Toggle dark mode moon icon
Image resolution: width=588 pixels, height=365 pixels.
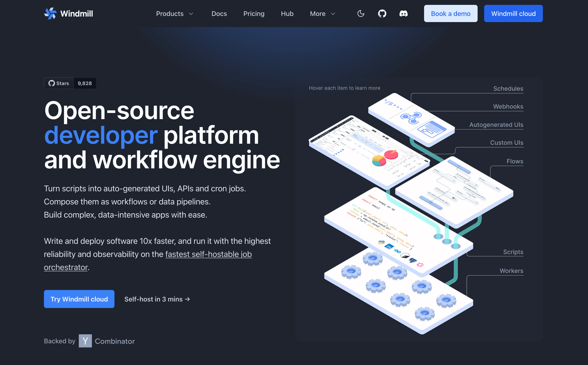tap(361, 13)
